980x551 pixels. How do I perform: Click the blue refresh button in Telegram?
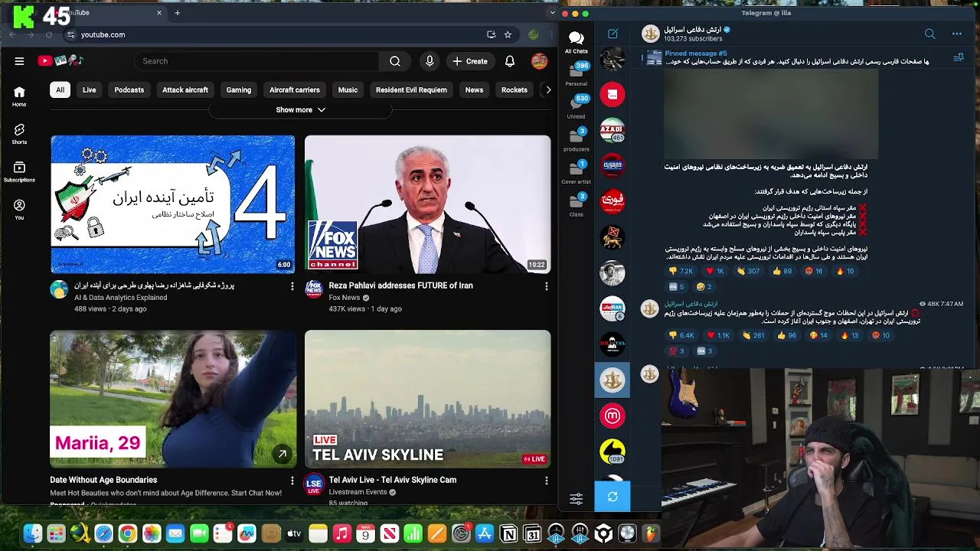tap(612, 497)
